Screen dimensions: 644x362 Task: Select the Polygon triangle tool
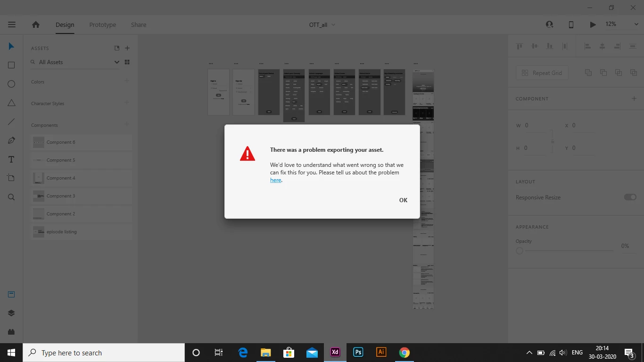(11, 103)
